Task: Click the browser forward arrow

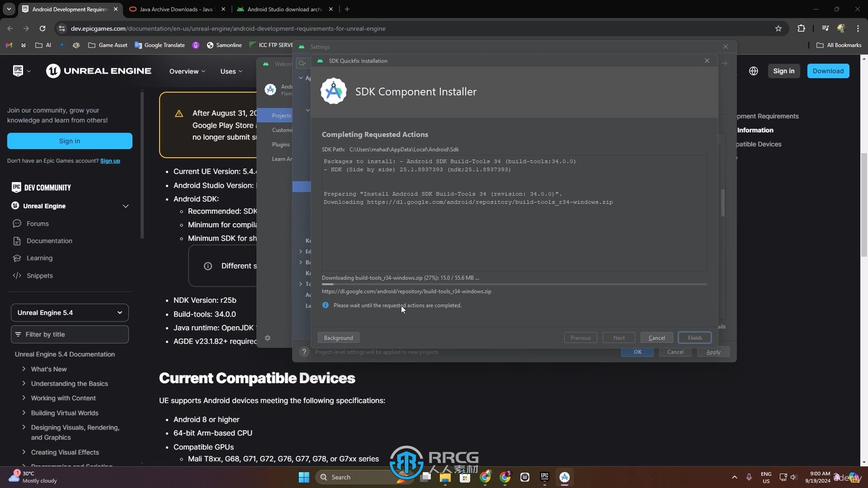Action: tap(26, 28)
